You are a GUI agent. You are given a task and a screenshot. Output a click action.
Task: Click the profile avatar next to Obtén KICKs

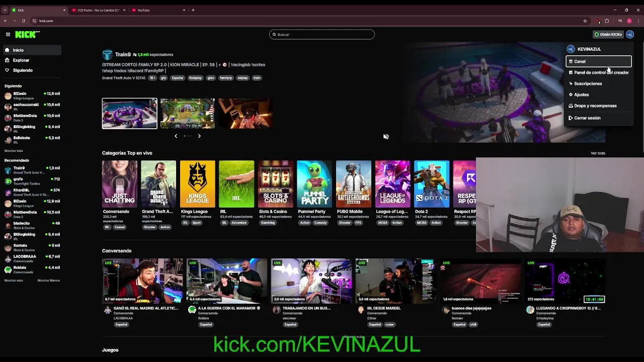630,34
